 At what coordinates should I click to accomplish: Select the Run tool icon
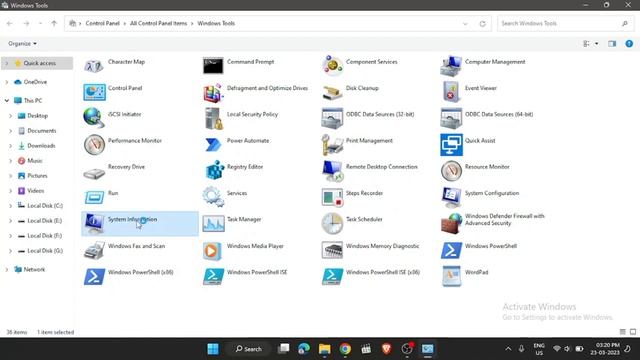[x=94, y=198]
